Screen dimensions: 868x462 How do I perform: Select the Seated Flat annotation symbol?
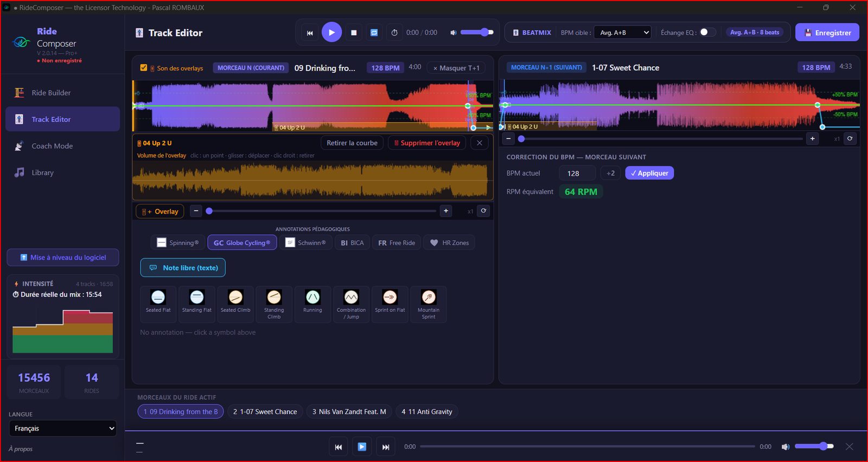coord(158,304)
